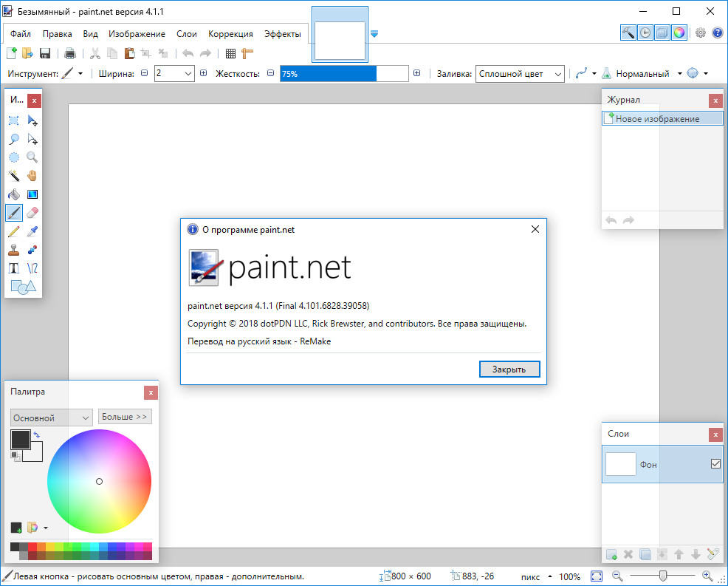Click the Закрыть button in About dialog
Viewport: 728px width, 586px height.
click(509, 369)
